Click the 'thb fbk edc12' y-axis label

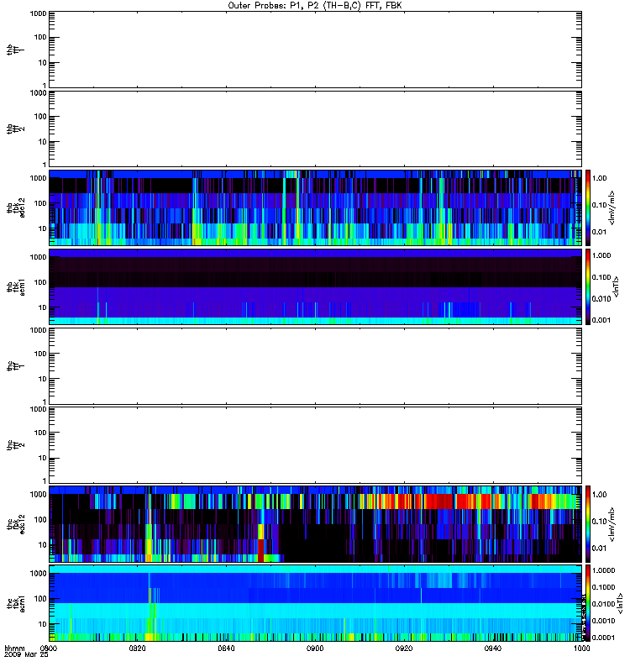click(16, 207)
